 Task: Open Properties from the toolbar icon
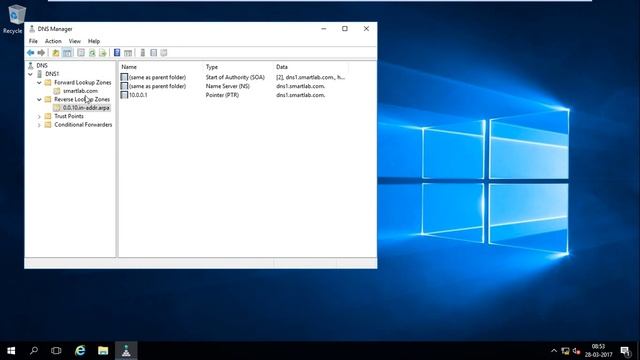tap(81, 53)
